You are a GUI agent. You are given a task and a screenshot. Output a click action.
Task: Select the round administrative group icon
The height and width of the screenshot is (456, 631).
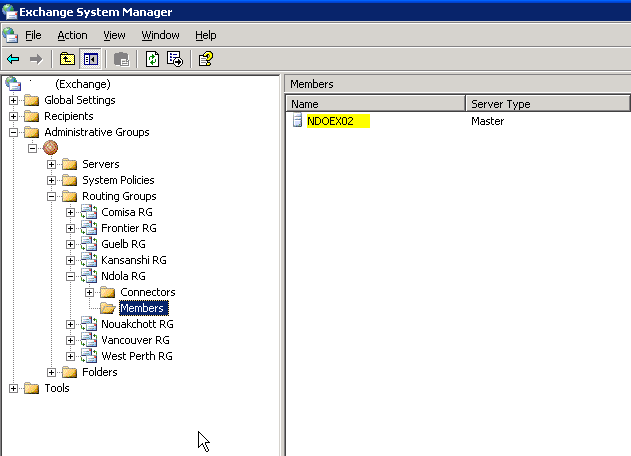pos(50,148)
